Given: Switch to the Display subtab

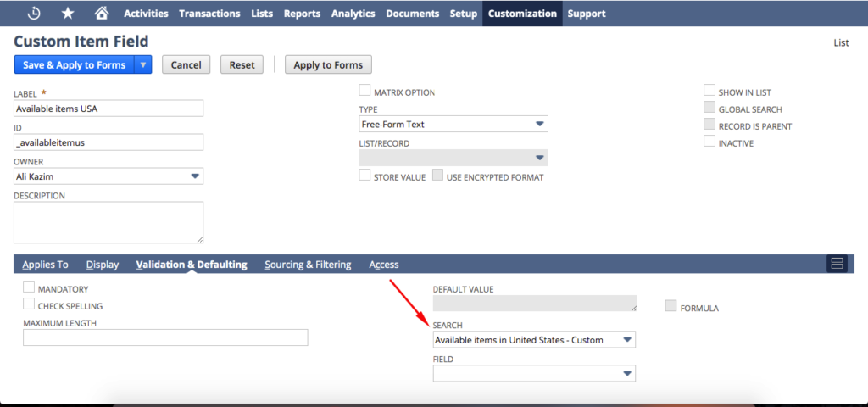Looking at the screenshot, I should pyautogui.click(x=103, y=265).
